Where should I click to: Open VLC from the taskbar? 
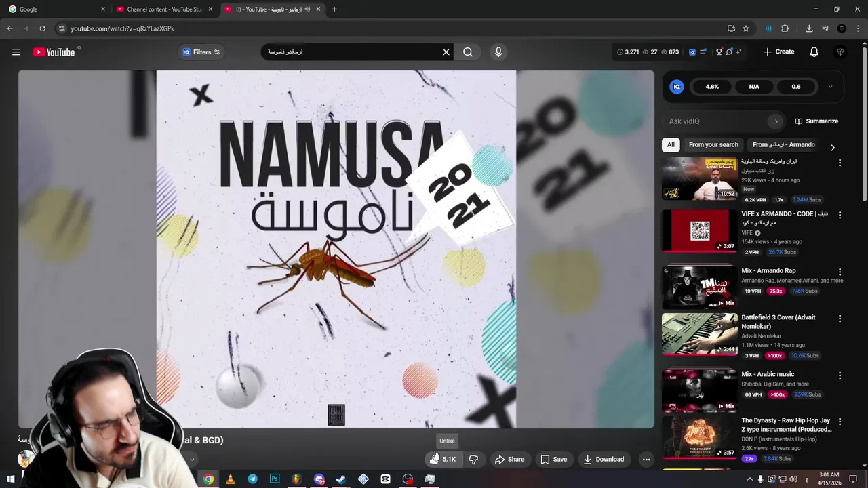tap(231, 479)
